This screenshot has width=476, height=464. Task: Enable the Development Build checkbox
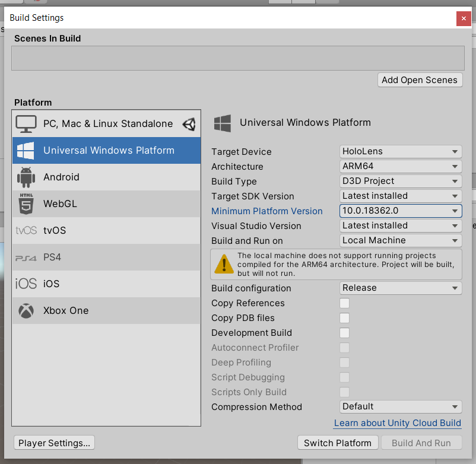tap(345, 333)
